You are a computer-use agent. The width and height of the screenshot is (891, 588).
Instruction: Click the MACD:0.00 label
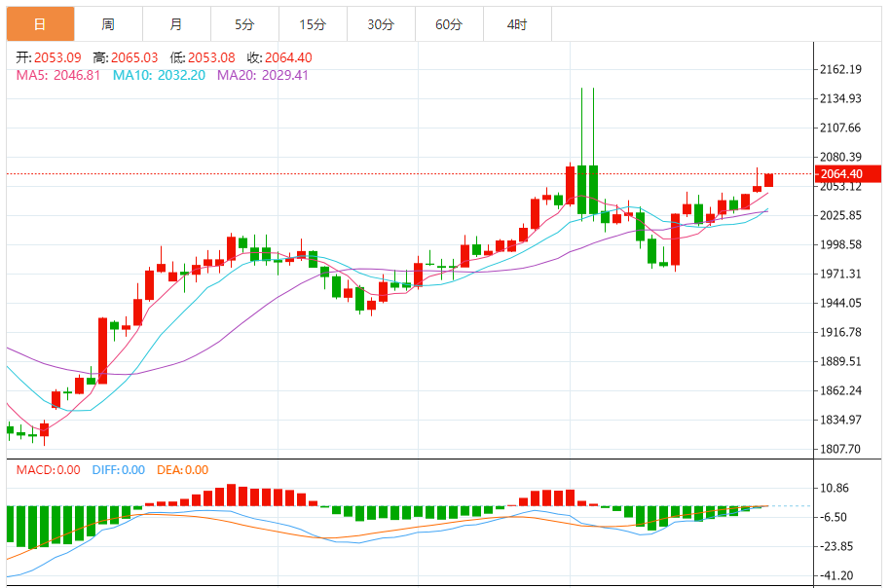coord(49,470)
